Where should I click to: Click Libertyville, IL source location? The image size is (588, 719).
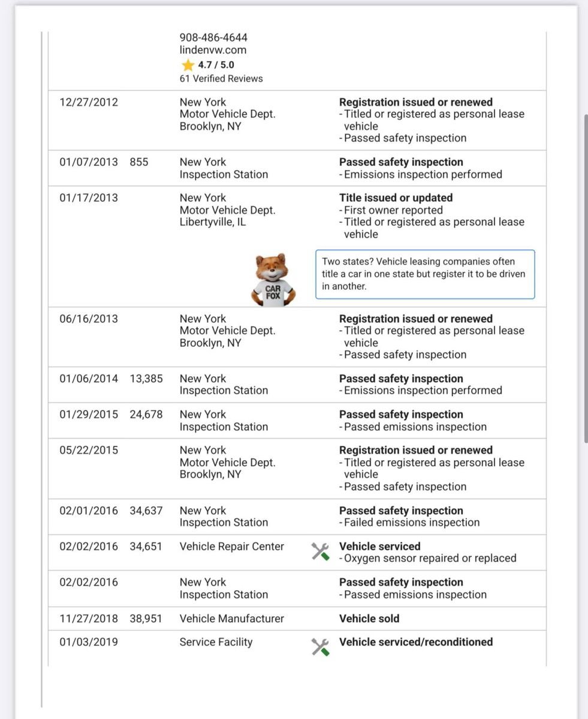213,222
